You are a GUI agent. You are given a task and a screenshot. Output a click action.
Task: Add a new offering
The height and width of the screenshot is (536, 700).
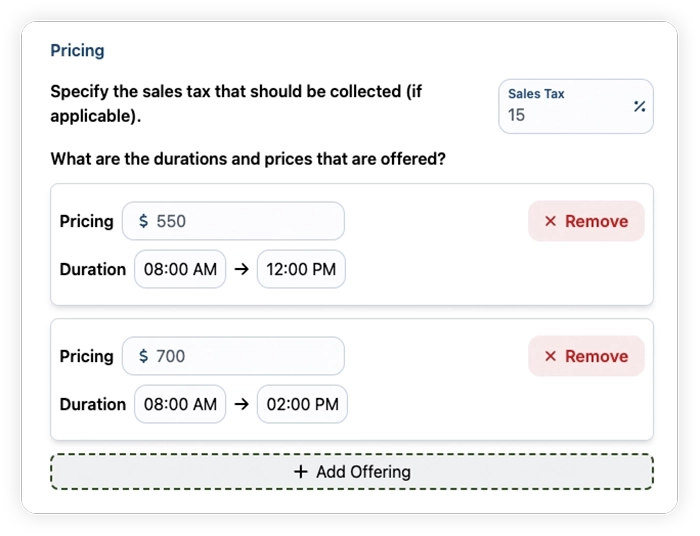[352, 472]
